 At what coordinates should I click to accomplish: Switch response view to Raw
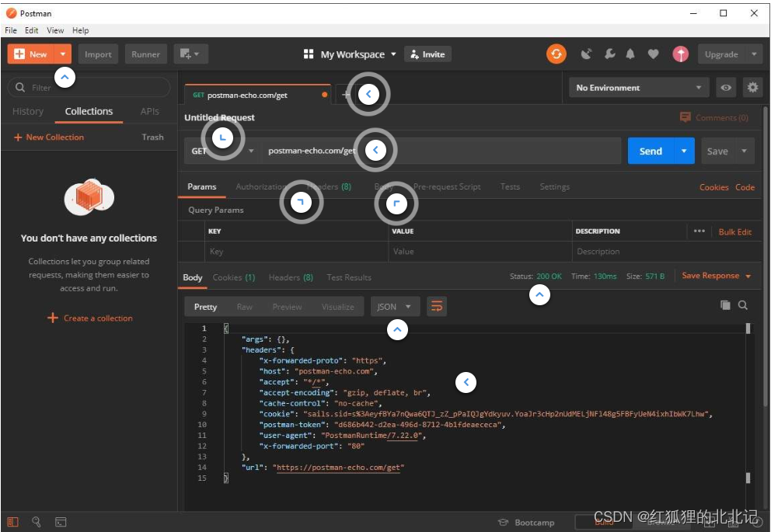[244, 307]
